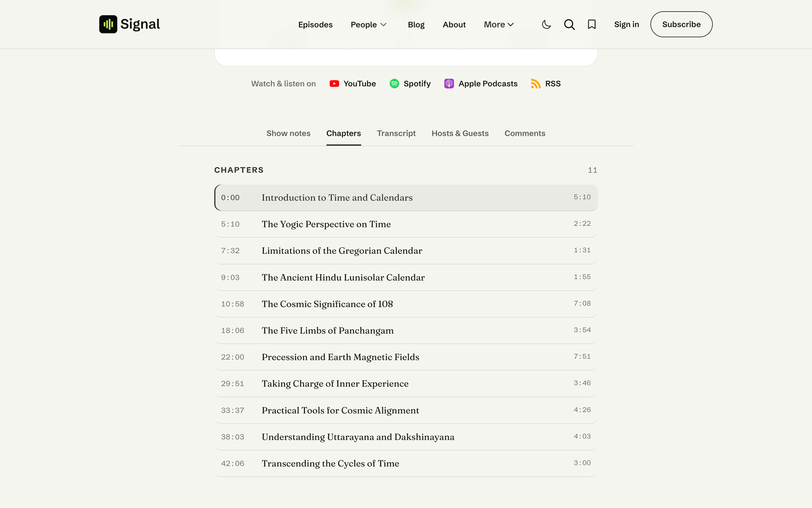Click the 7:51 chapter duration

coord(582,357)
